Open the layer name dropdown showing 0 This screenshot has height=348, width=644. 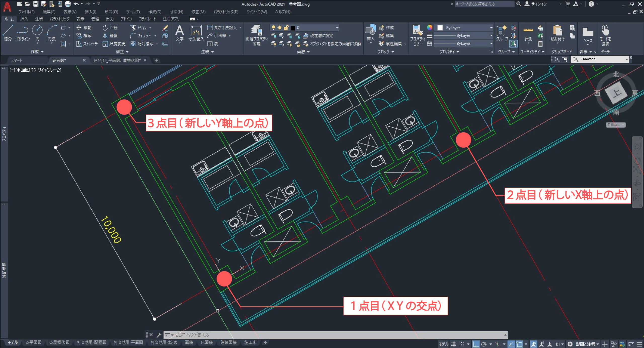tap(337, 28)
